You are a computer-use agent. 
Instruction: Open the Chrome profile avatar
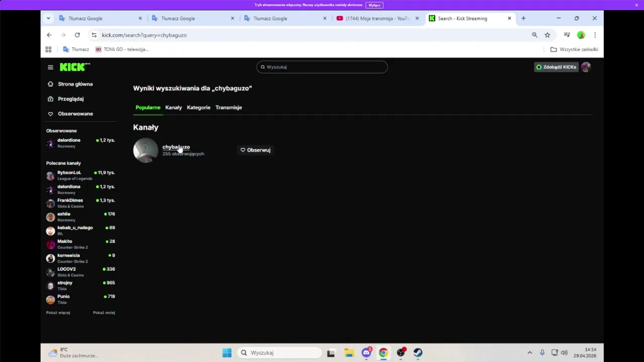pos(581,35)
